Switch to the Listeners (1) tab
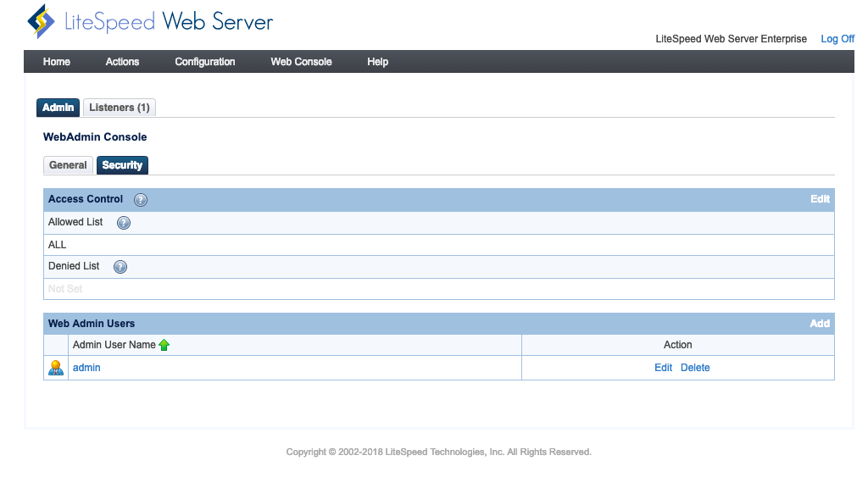 click(x=120, y=108)
